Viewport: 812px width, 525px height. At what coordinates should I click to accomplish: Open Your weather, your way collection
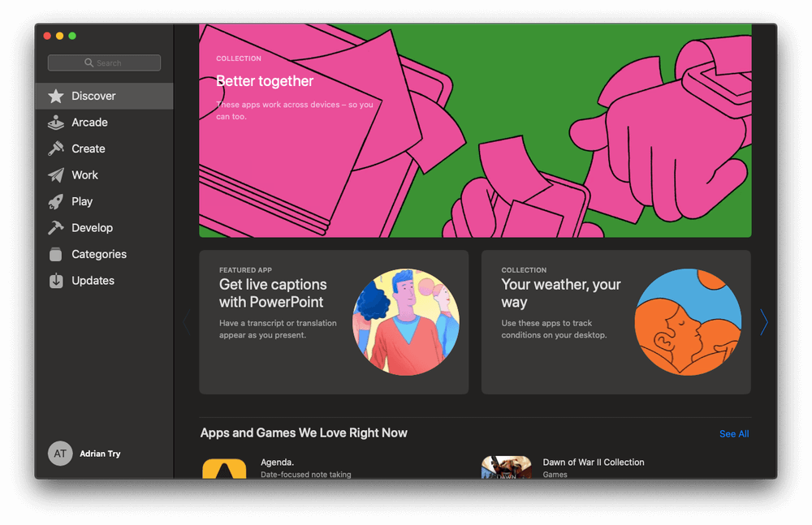point(615,322)
